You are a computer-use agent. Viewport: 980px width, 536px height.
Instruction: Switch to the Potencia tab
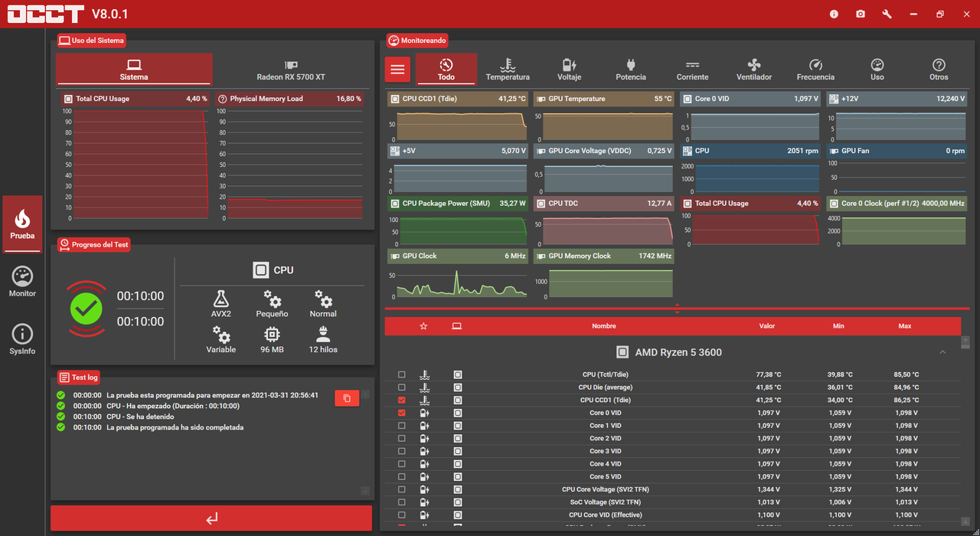(631, 69)
